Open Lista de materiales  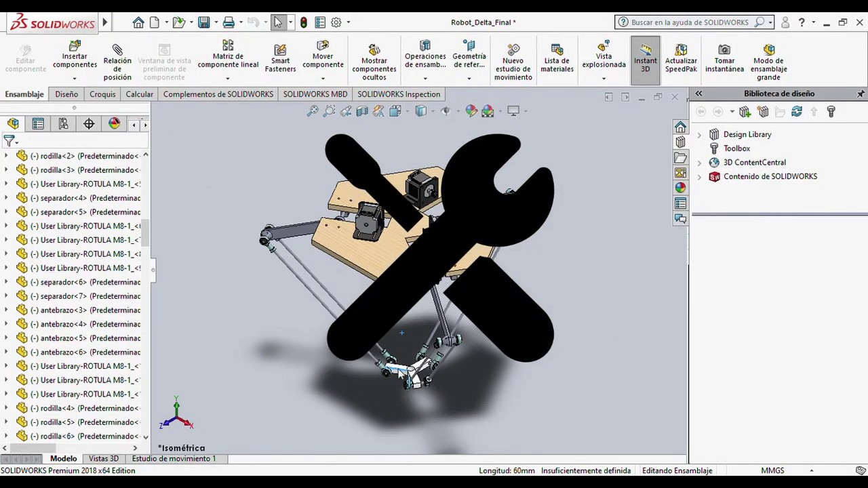(557, 58)
